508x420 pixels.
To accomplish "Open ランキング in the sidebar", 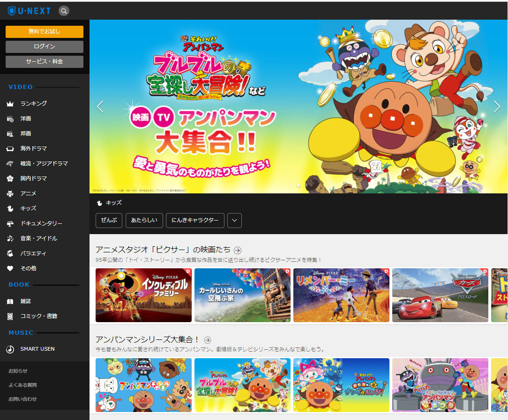I will [34, 103].
